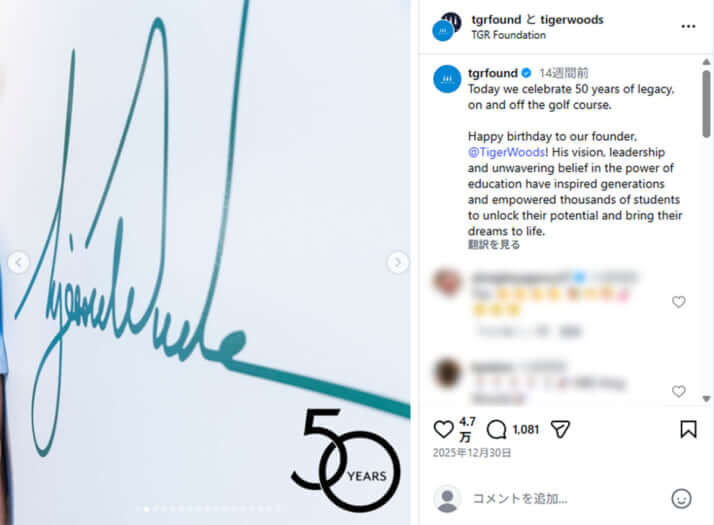Open tigerwoods profile from the header
Image resolution: width=714 pixels, height=525 pixels.
pyautogui.click(x=572, y=20)
